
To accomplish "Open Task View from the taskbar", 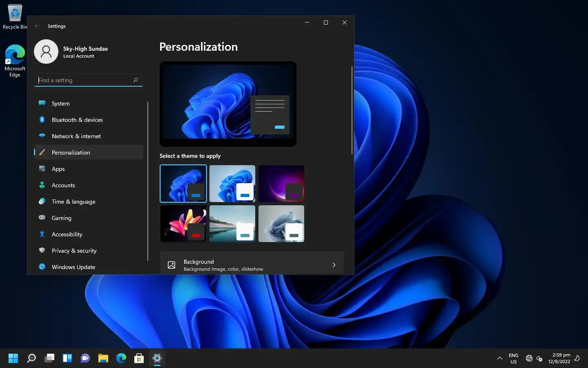I will [x=49, y=359].
